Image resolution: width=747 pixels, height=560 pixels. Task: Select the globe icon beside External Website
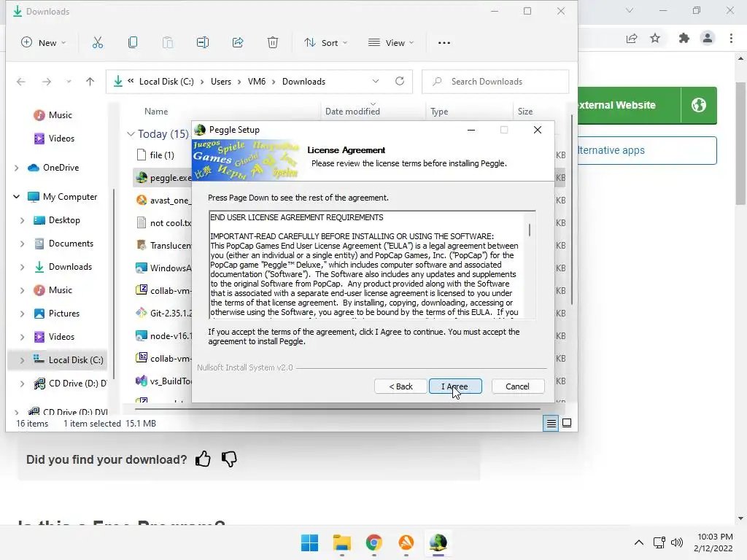[699, 105]
